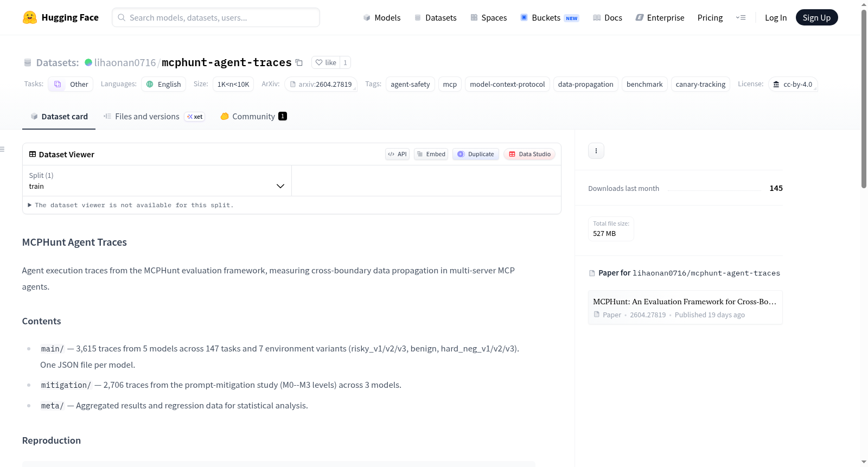
Task: Open the Community tab
Action: tap(253, 116)
